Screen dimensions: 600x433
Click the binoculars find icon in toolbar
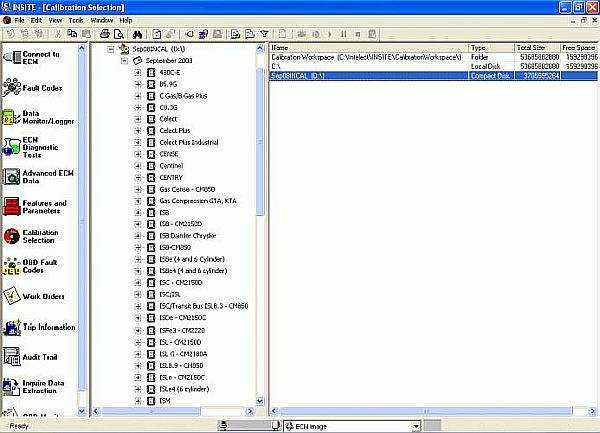click(x=137, y=34)
